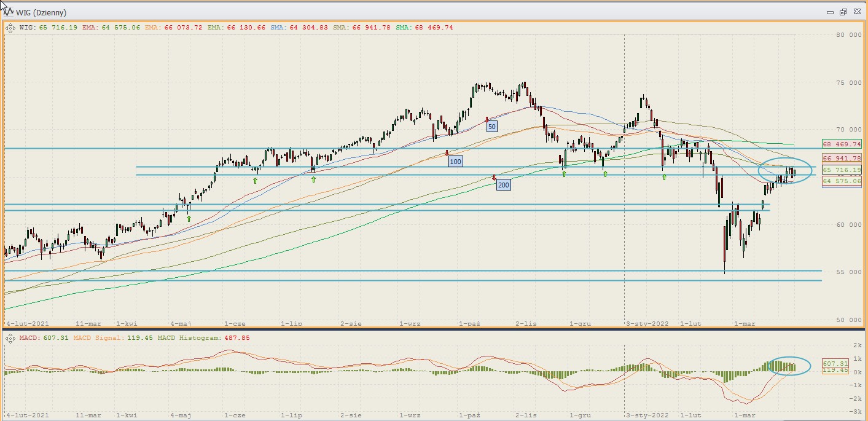Click the pan icon beside the MACD legend
This screenshot has width=868, height=421.
(x=10, y=338)
